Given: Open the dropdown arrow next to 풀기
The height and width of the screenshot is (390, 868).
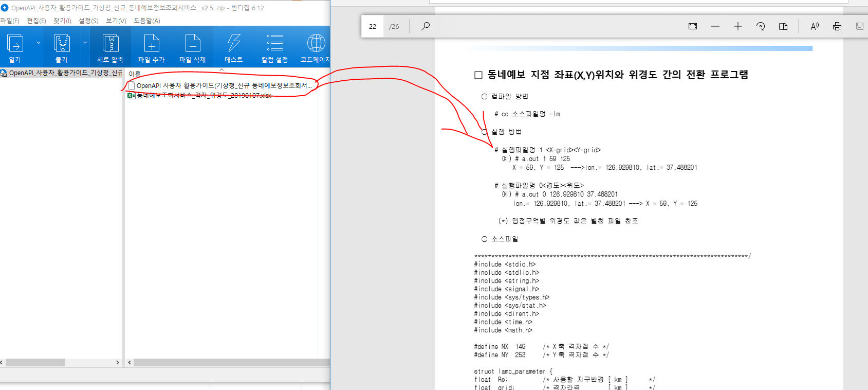Looking at the screenshot, I should click(x=85, y=43).
